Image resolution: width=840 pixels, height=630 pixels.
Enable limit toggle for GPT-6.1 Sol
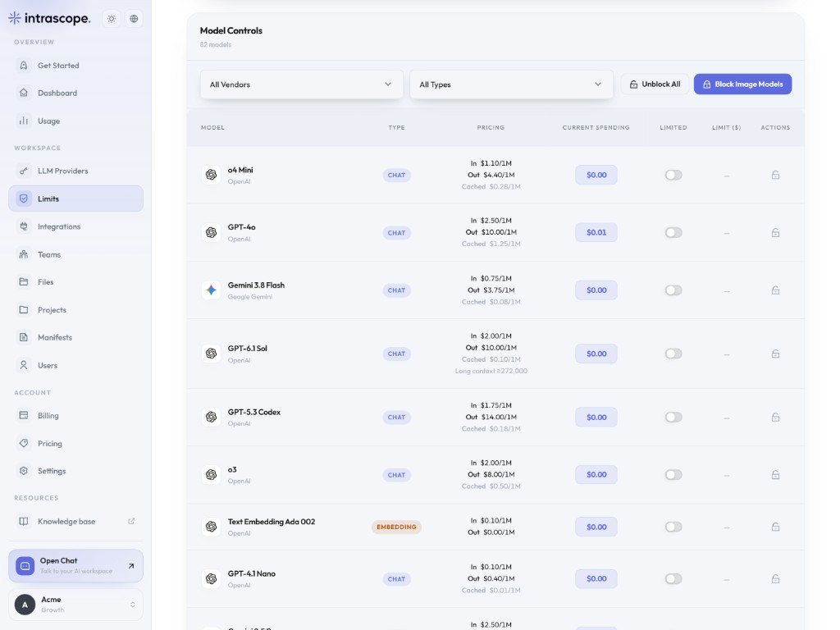tap(673, 354)
